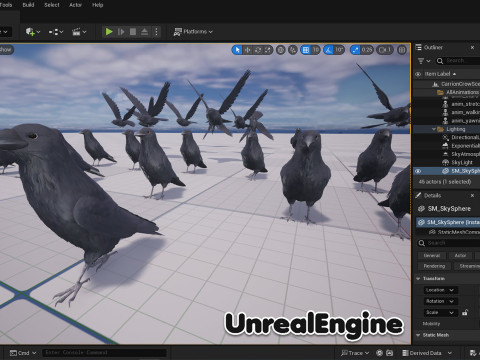Open the Build menu
480x360 pixels.
28,5
